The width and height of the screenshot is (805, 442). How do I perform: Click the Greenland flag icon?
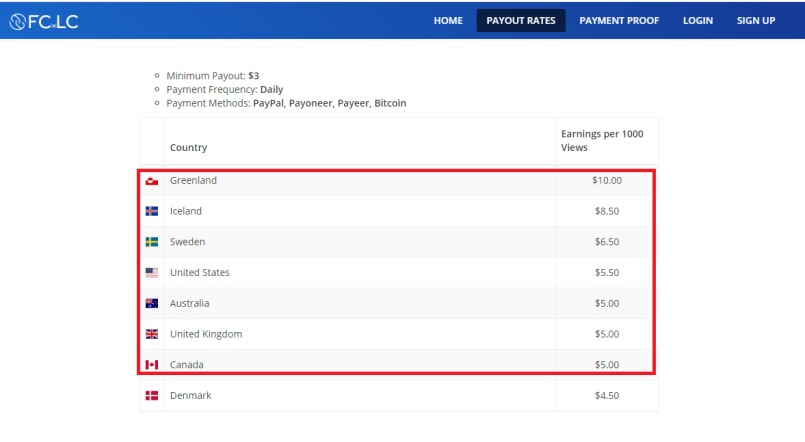click(151, 181)
